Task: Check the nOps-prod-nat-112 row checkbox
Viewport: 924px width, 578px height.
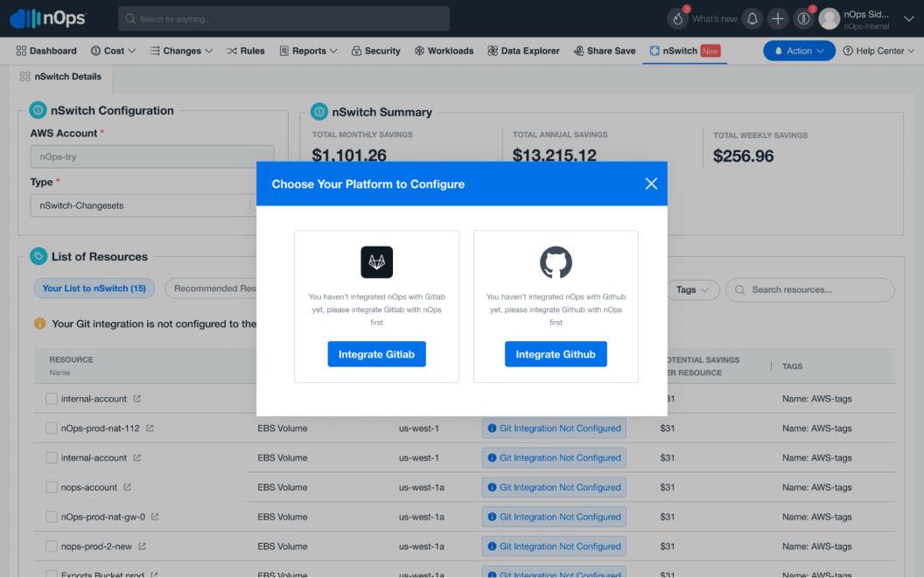Action: 52,428
